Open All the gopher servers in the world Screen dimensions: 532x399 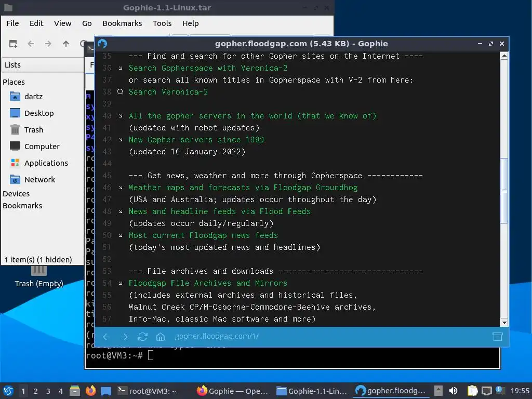pos(252,116)
